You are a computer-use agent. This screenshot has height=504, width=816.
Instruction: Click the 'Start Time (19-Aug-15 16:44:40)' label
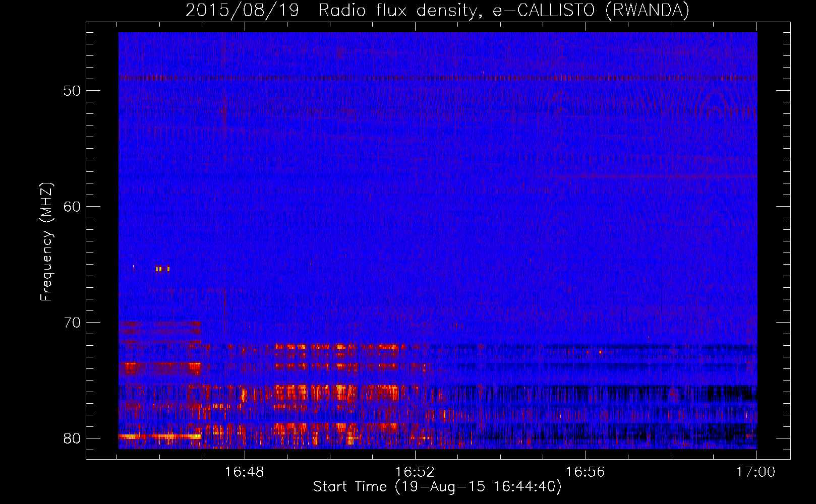tap(437, 487)
